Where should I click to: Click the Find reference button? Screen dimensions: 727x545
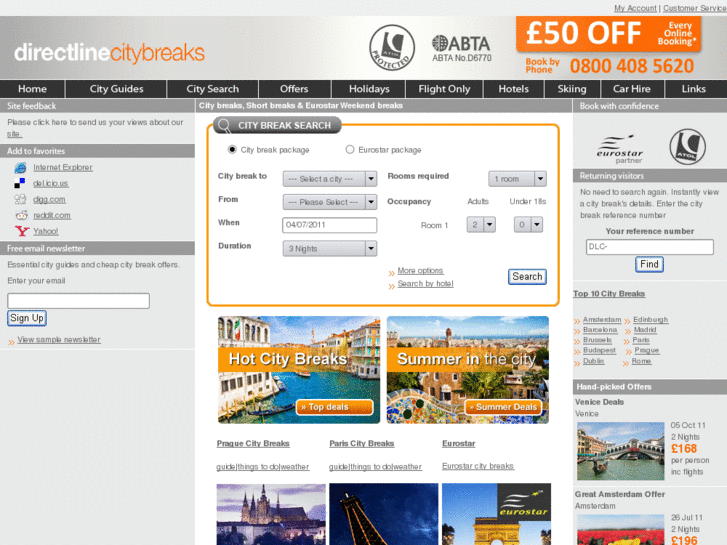click(x=649, y=264)
